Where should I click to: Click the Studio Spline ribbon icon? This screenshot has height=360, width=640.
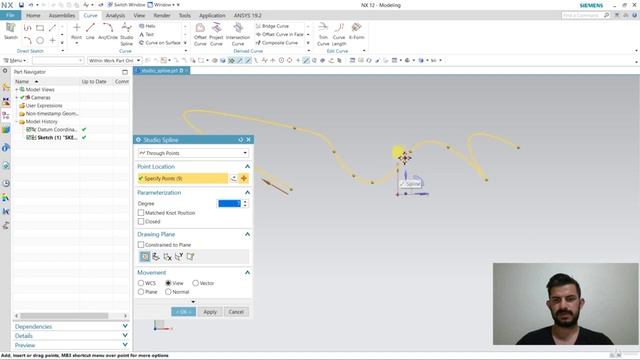tap(127, 34)
